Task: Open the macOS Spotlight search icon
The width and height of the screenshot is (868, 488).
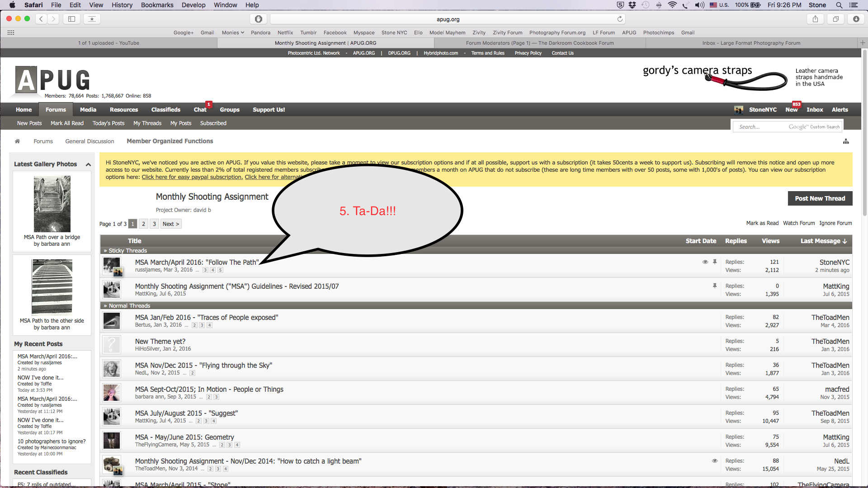Action: (839, 5)
